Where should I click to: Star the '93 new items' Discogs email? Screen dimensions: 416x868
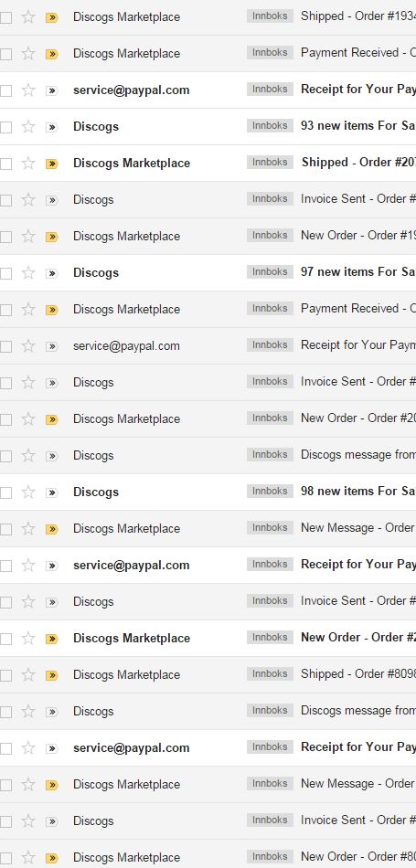[x=28, y=127]
